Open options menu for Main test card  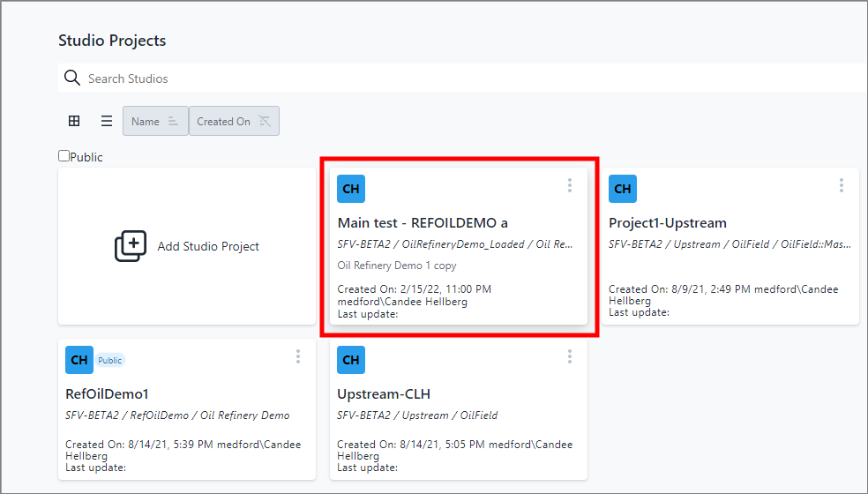[x=570, y=185]
